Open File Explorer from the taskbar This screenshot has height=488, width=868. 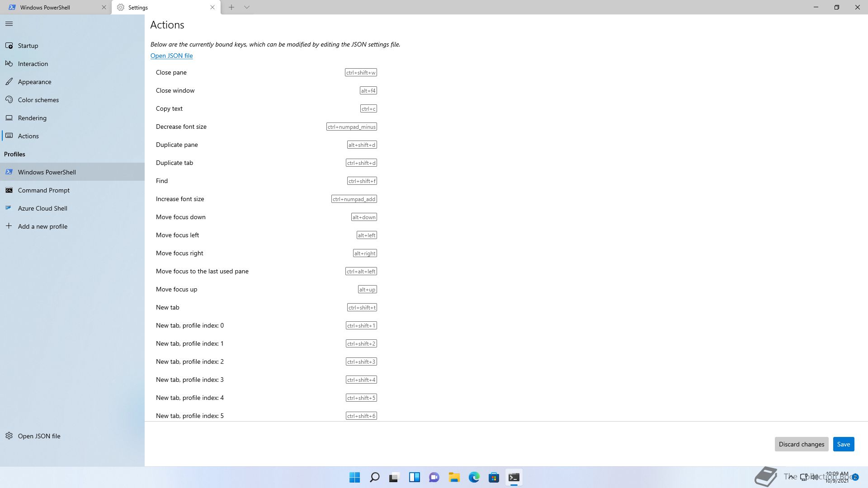(454, 477)
